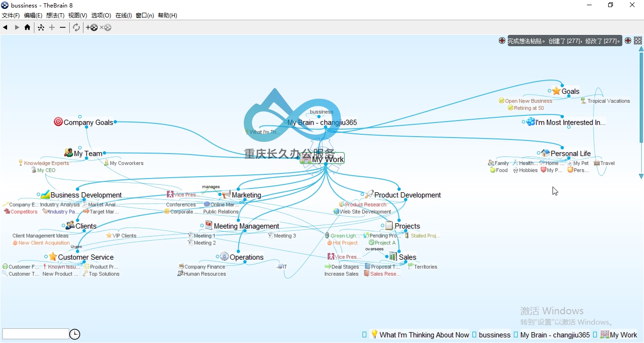
Task: Click red target icon right of status message
Action: (x=628, y=41)
